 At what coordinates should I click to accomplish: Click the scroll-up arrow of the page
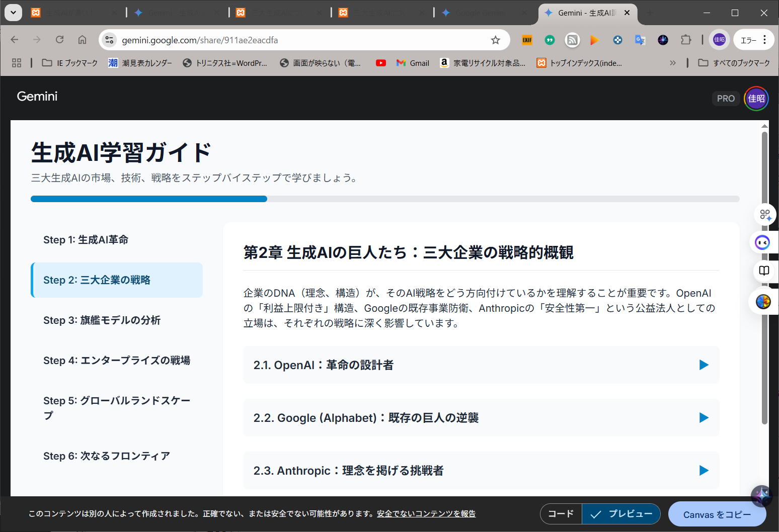coord(764,126)
